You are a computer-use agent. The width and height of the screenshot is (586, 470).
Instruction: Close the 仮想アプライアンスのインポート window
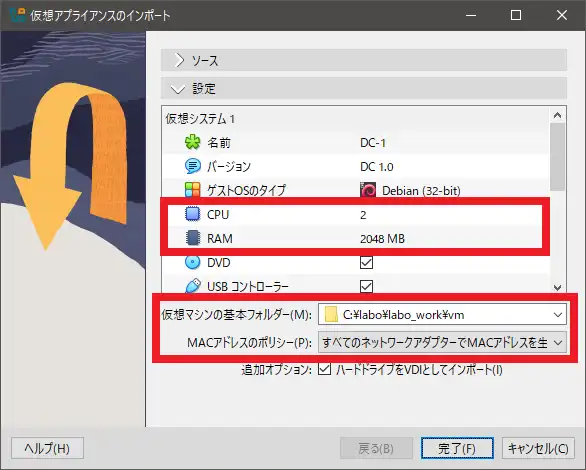click(x=562, y=15)
